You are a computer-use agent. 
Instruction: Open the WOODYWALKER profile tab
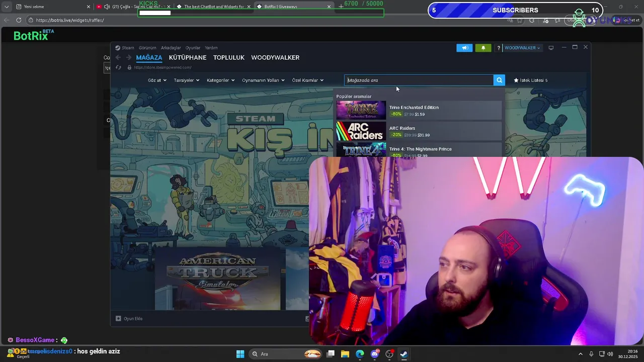[275, 58]
